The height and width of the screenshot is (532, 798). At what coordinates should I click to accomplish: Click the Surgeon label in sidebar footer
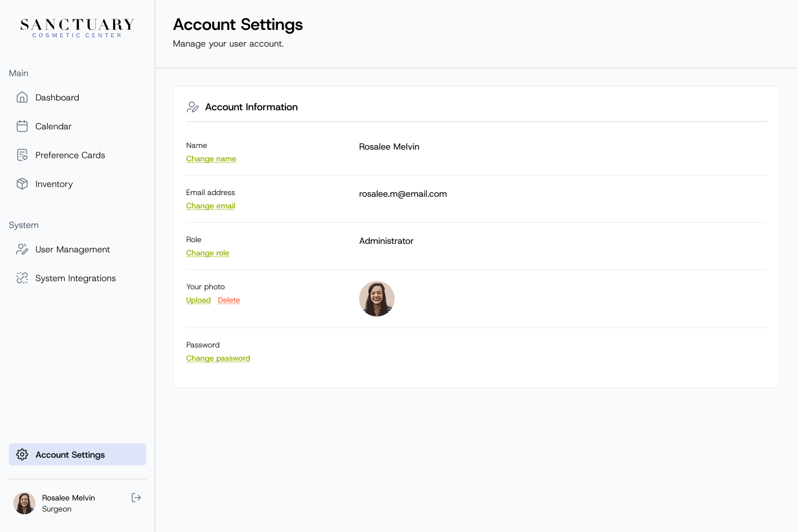(57, 509)
